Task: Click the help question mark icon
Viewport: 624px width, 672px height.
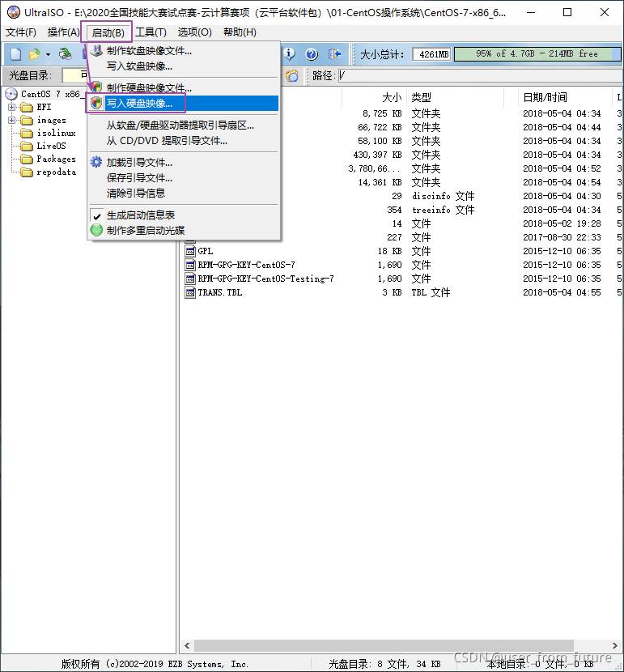Action: pos(312,54)
